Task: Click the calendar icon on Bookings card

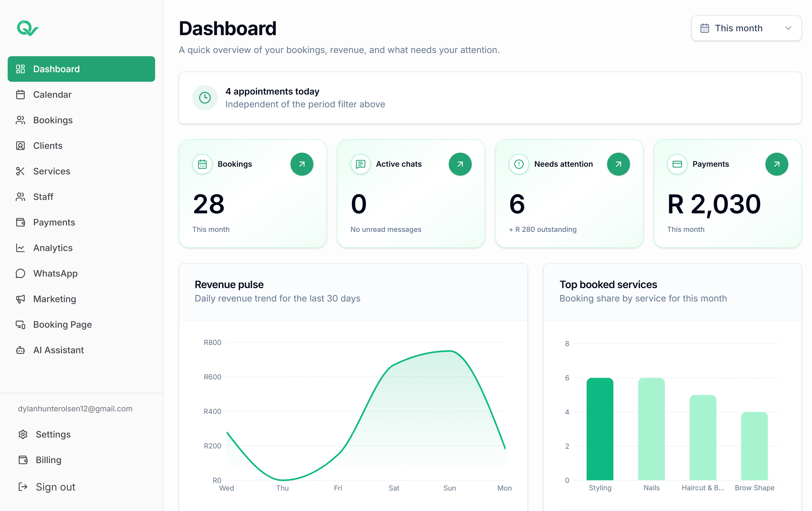Action: pyautogui.click(x=202, y=164)
